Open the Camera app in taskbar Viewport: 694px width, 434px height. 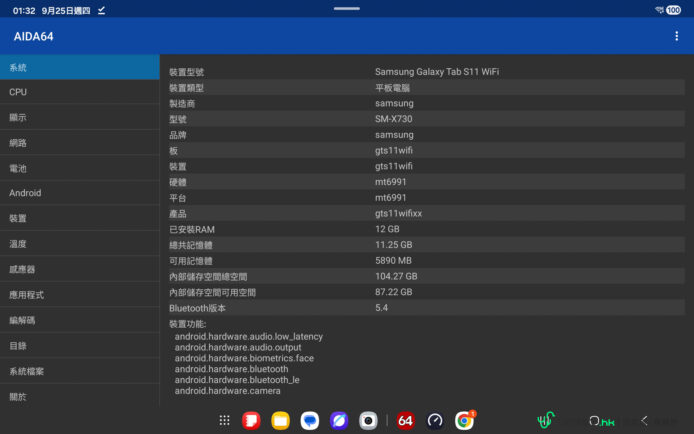(368, 420)
